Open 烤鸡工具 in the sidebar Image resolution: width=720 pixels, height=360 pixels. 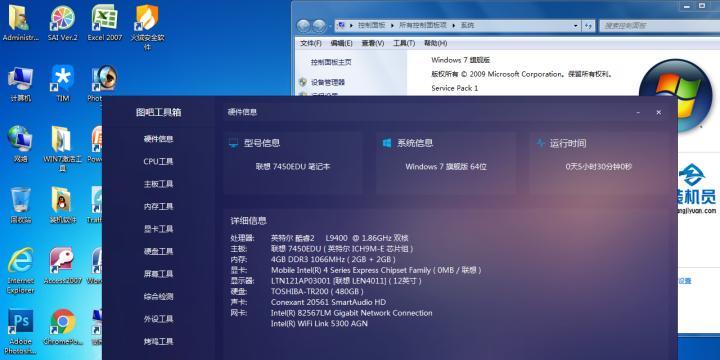158,342
